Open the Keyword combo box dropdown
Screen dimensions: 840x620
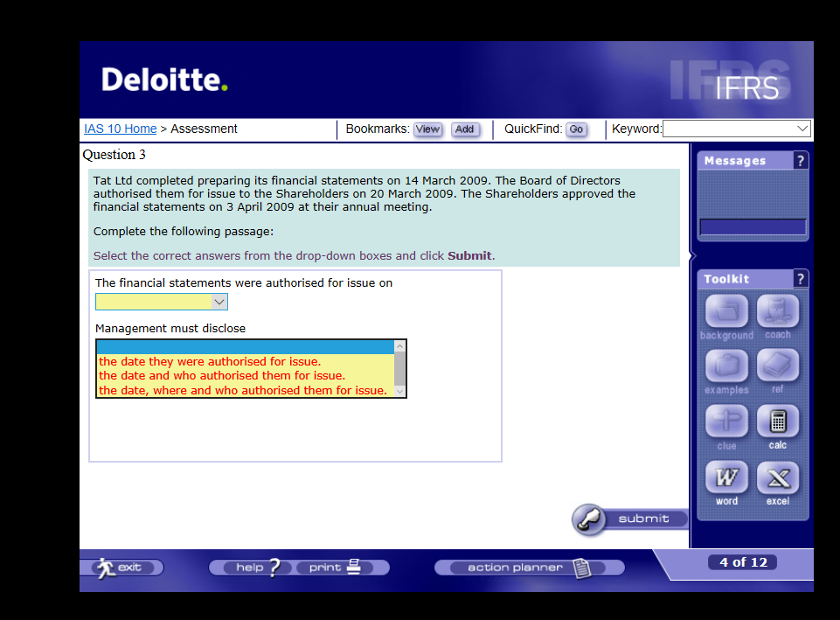tap(803, 128)
